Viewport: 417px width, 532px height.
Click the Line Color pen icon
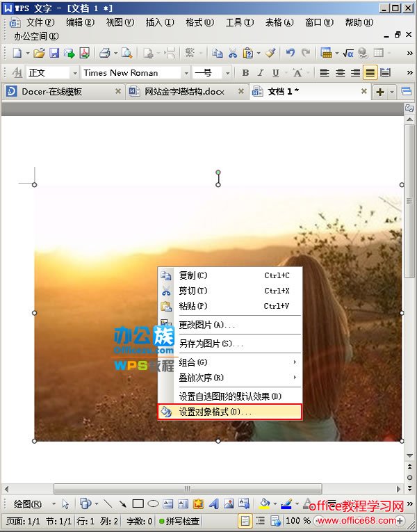(286, 503)
